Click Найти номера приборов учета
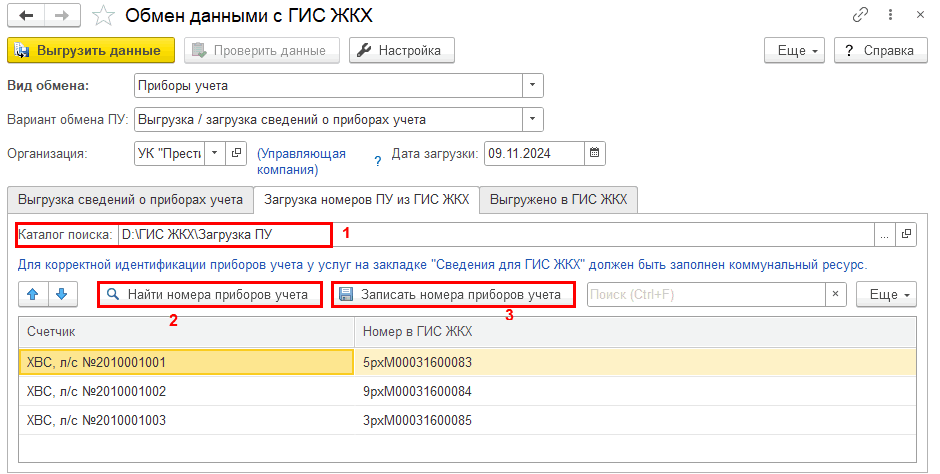 [x=208, y=294]
